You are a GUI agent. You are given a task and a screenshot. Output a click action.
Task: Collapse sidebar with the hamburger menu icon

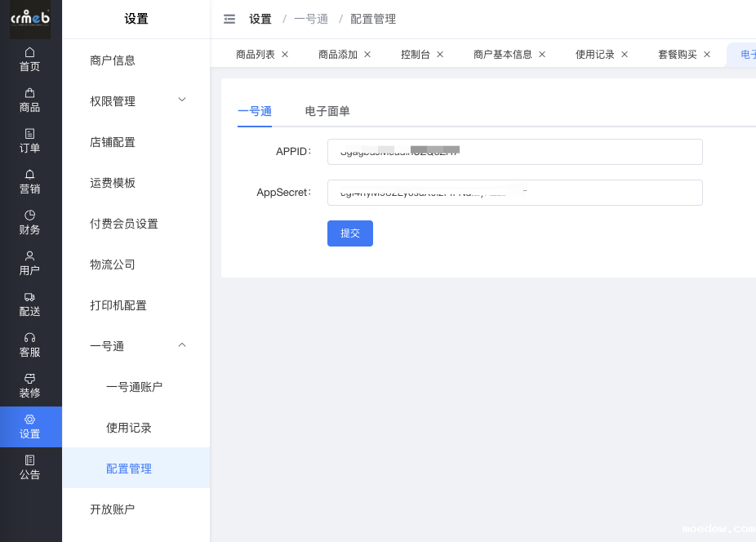(229, 19)
